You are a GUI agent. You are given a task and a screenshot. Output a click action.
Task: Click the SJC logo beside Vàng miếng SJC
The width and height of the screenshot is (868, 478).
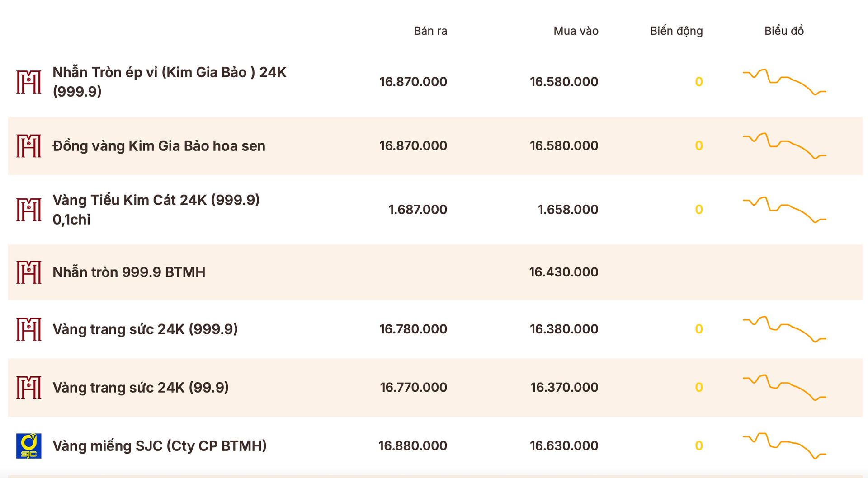tap(28, 446)
